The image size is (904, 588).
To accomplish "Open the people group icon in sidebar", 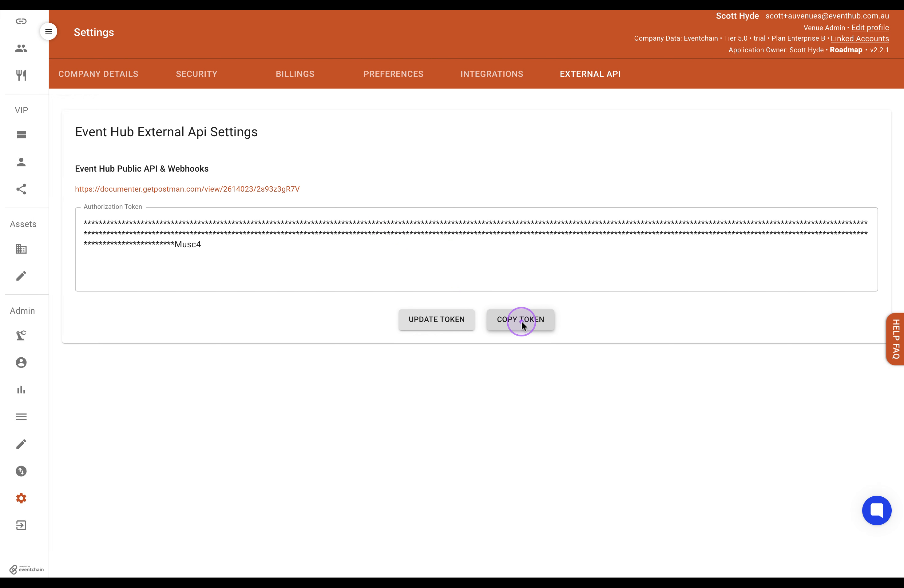I will (21, 48).
